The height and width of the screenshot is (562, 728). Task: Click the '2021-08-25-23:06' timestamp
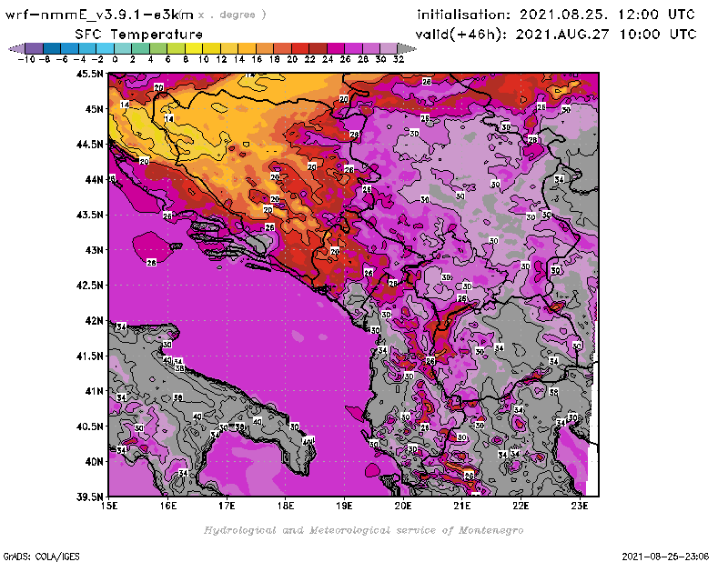665,557
